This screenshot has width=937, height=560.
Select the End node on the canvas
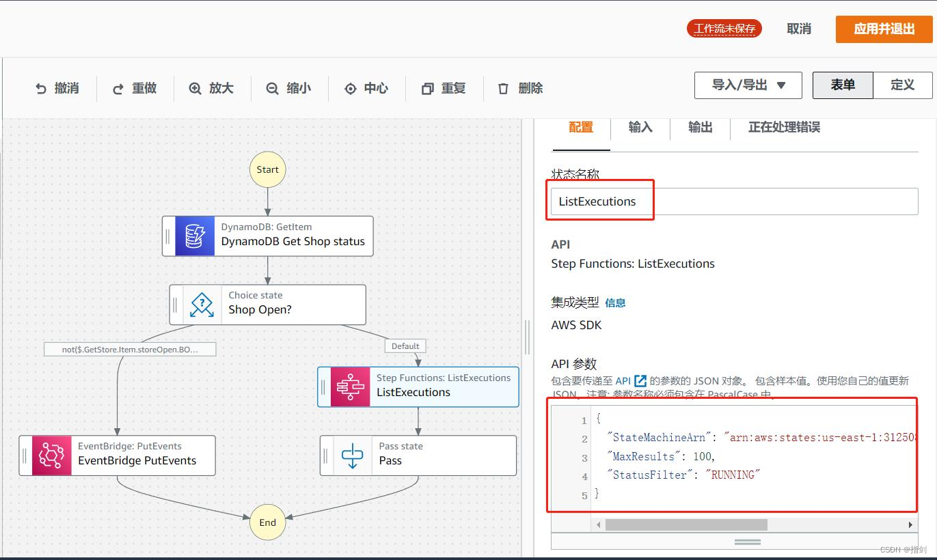click(267, 522)
